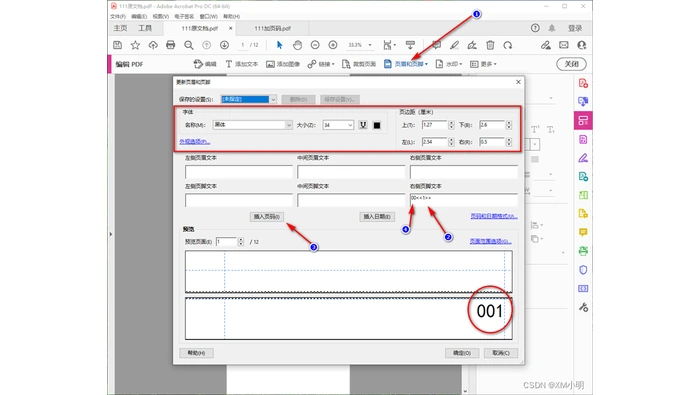Click the sign document pen icon

[472, 45]
